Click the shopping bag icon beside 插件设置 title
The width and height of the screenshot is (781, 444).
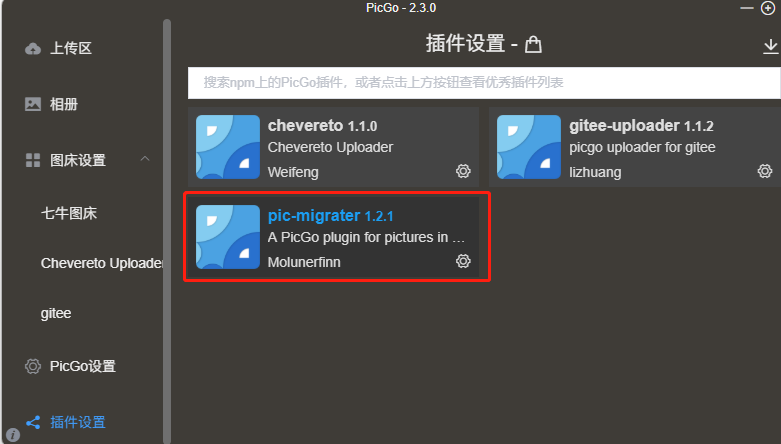click(533, 44)
